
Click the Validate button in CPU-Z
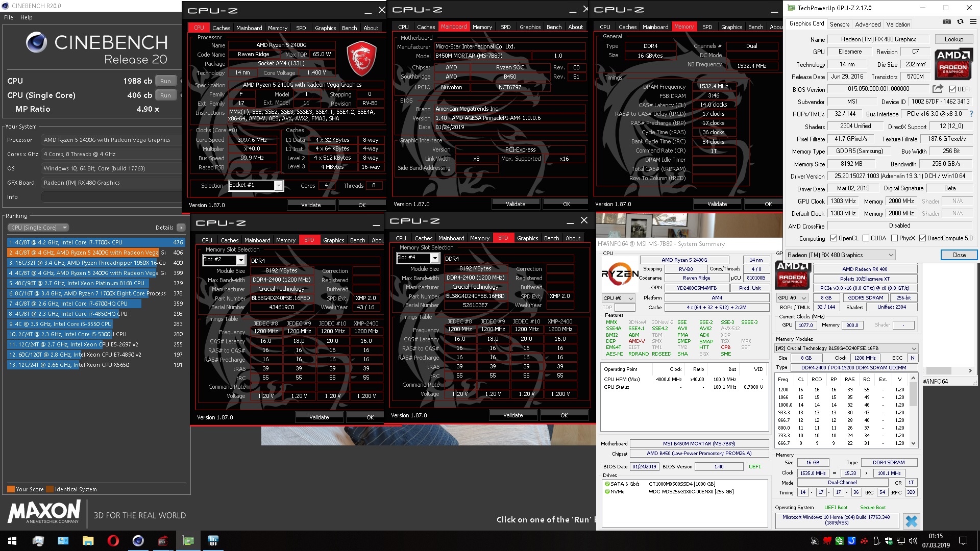311,205
